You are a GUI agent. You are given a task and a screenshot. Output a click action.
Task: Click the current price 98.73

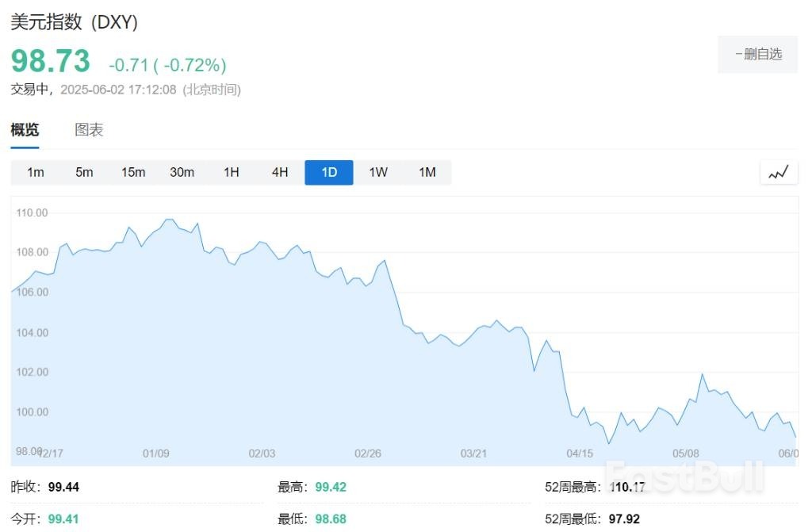click(50, 60)
